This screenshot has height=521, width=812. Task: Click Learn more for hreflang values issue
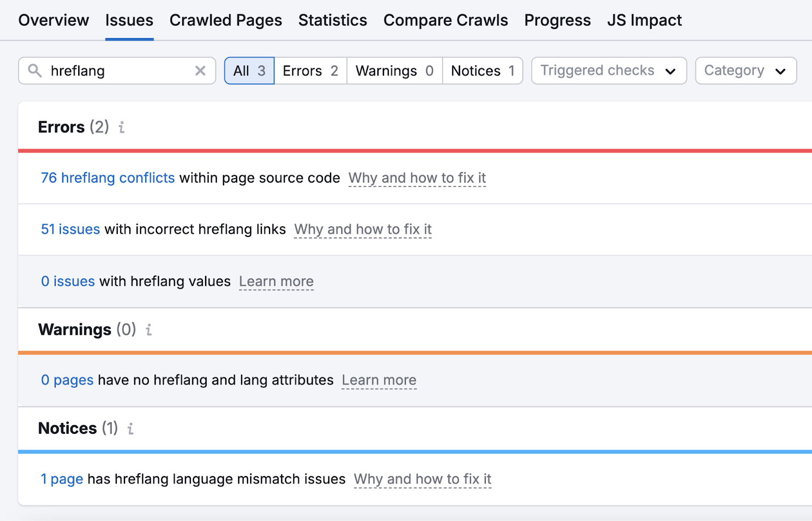[x=276, y=282]
